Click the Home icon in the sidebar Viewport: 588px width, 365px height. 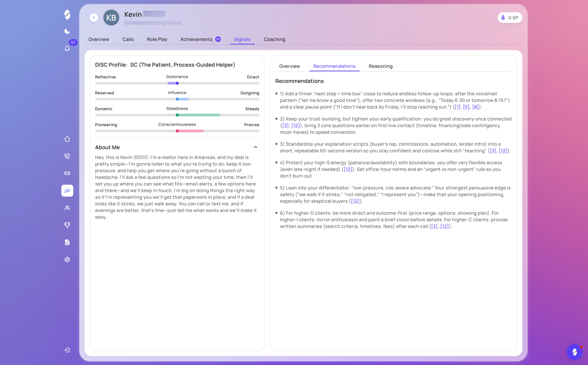tap(67, 139)
